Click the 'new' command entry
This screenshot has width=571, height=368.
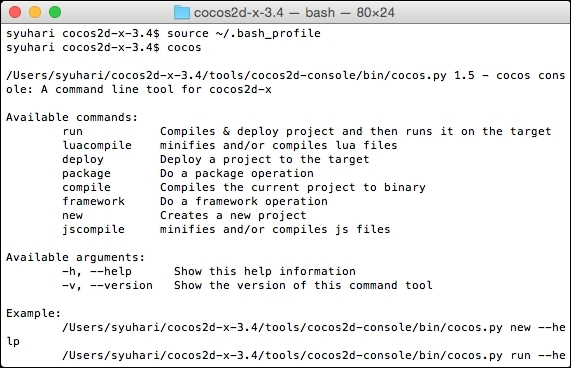(72, 215)
